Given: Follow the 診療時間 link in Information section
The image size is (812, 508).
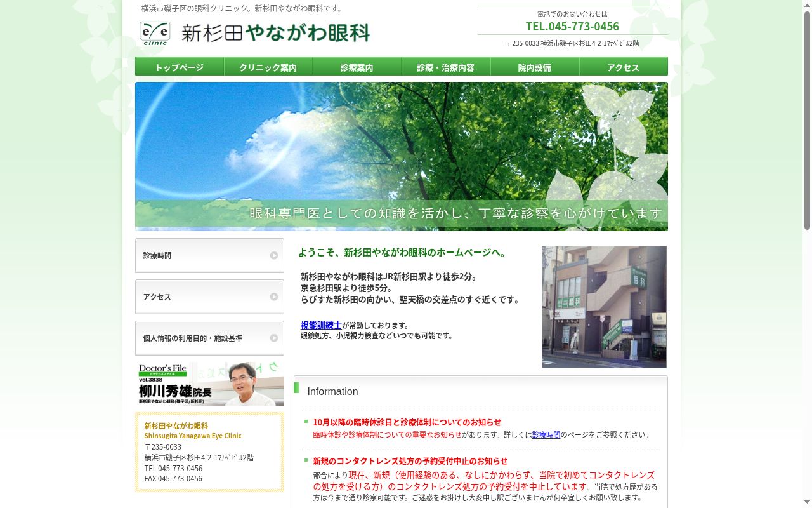Looking at the screenshot, I should [546, 435].
